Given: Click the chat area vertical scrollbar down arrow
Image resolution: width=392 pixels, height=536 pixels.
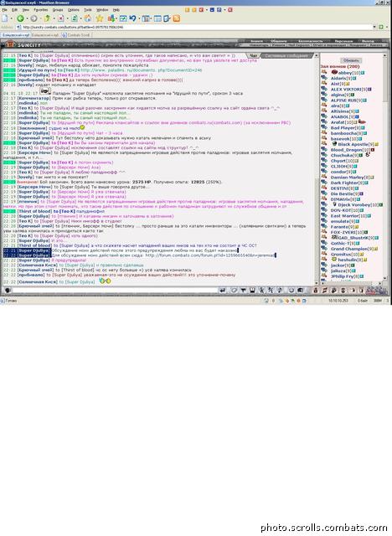Looking at the screenshot, I should pos(317,283).
